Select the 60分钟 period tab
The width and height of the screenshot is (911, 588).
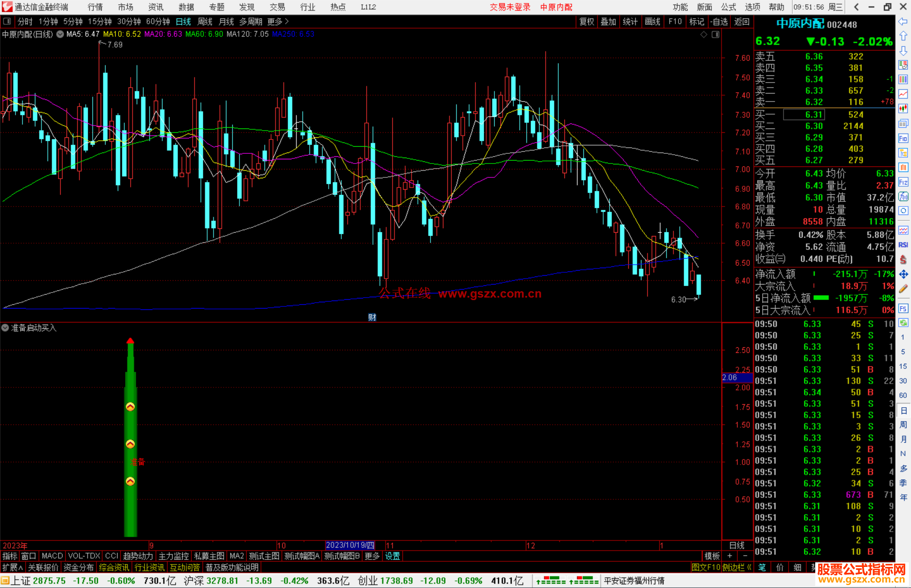point(158,21)
